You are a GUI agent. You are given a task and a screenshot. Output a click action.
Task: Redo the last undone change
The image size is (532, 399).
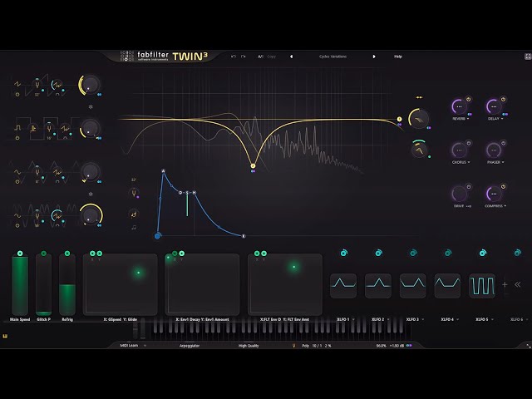click(x=244, y=57)
